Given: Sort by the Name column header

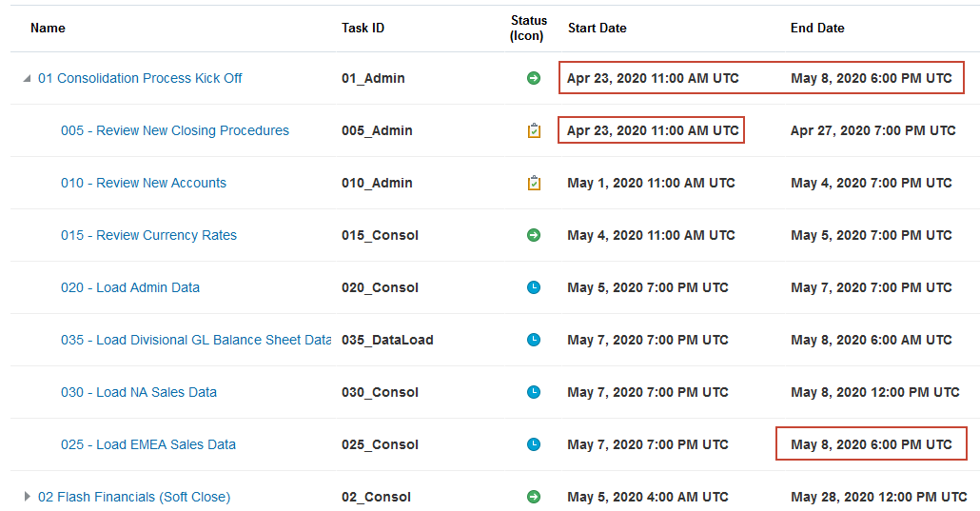Looking at the screenshot, I should (x=48, y=28).
